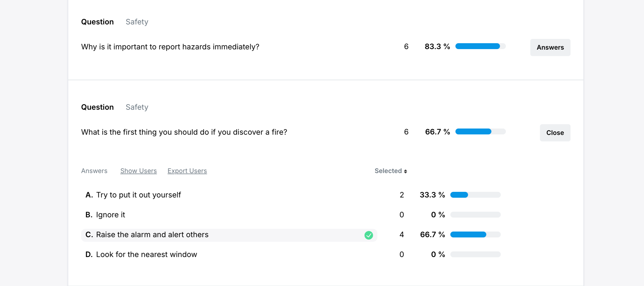The width and height of the screenshot is (644, 286).
Task: Click the Answers label above answer list
Action: (x=94, y=171)
